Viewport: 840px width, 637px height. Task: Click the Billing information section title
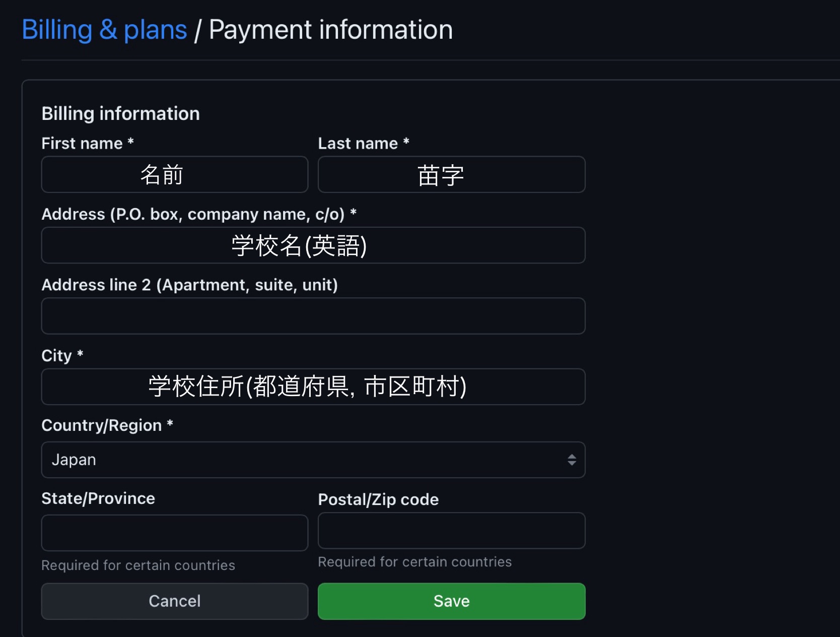click(120, 113)
